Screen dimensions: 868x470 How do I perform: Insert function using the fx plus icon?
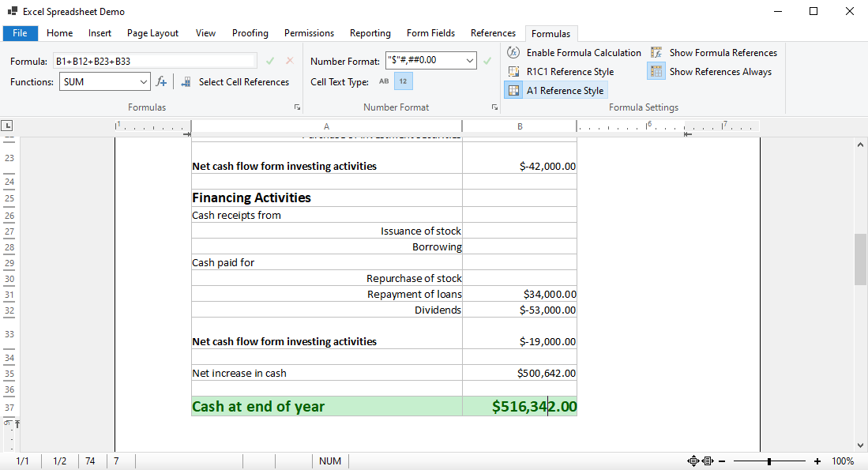click(161, 82)
